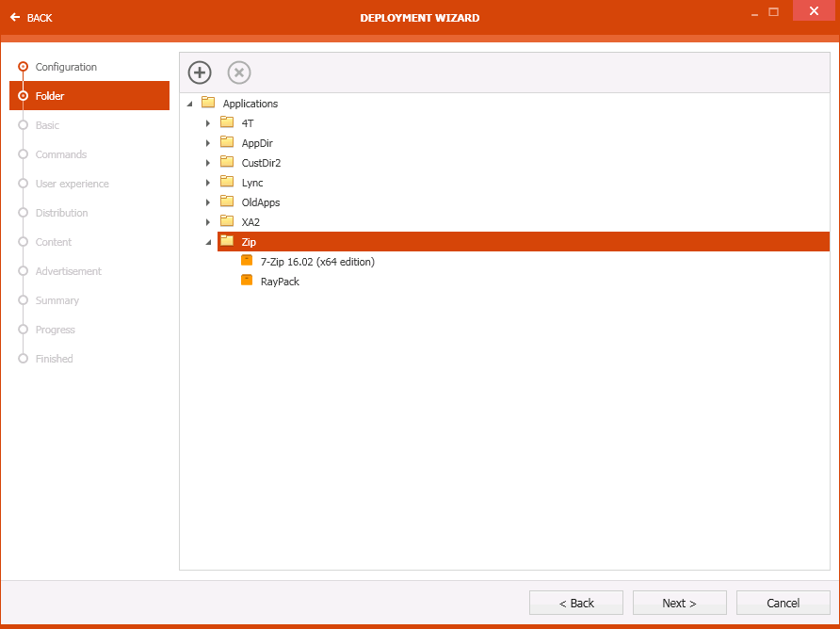The width and height of the screenshot is (840, 629).
Task: Click the back arrow icon next to BACK
Action: click(x=15, y=17)
